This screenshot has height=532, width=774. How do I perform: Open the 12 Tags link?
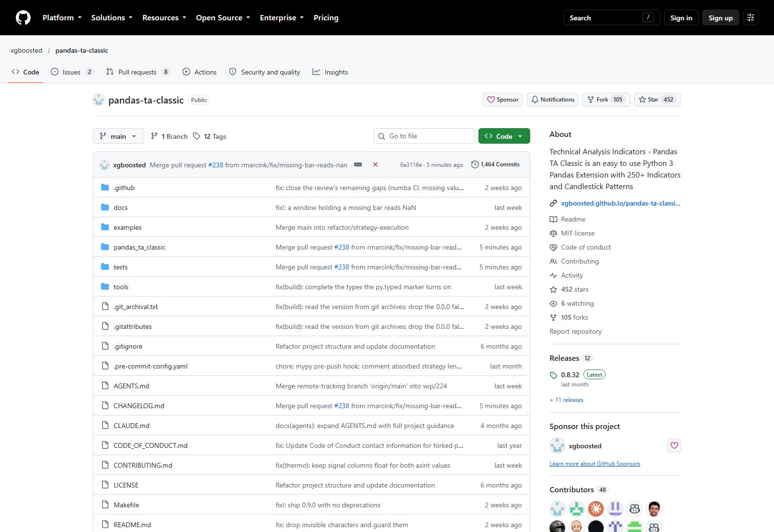(x=209, y=136)
